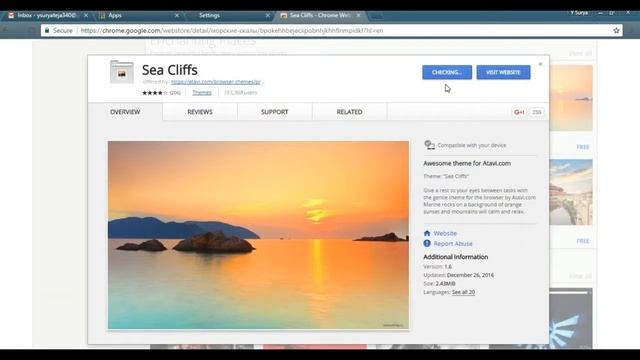Click the Sea Cliffs sunset preview image
Screen dimensions: 640x360
pos(258,235)
